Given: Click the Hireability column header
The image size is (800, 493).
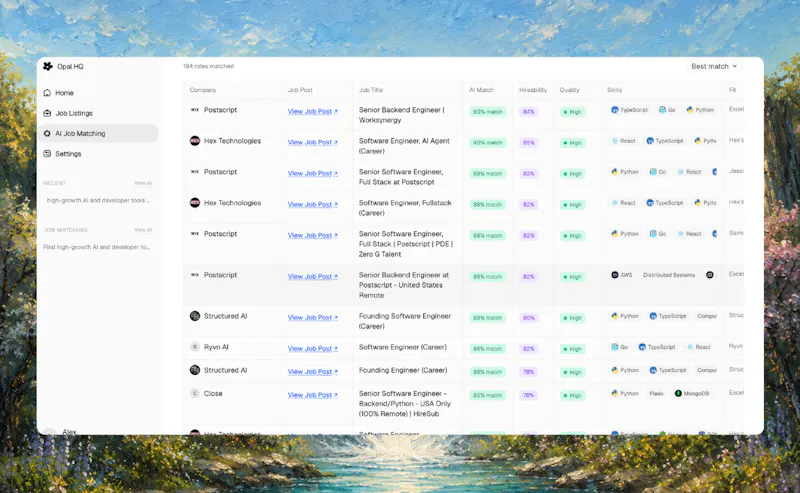Looking at the screenshot, I should (533, 90).
